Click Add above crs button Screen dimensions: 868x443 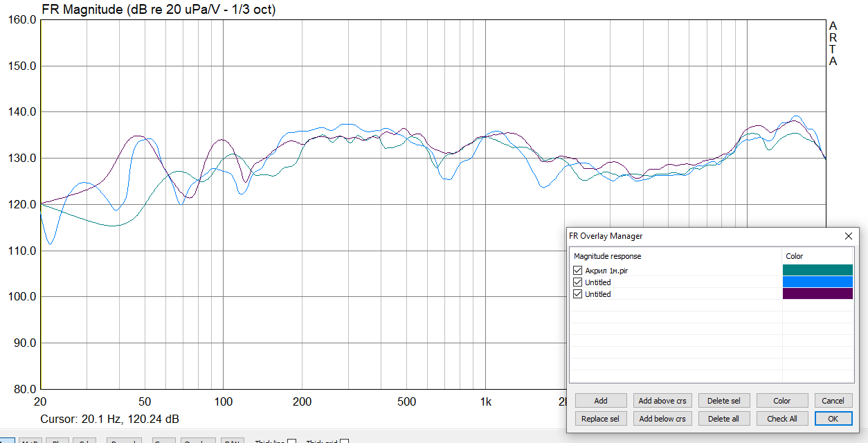(x=662, y=401)
